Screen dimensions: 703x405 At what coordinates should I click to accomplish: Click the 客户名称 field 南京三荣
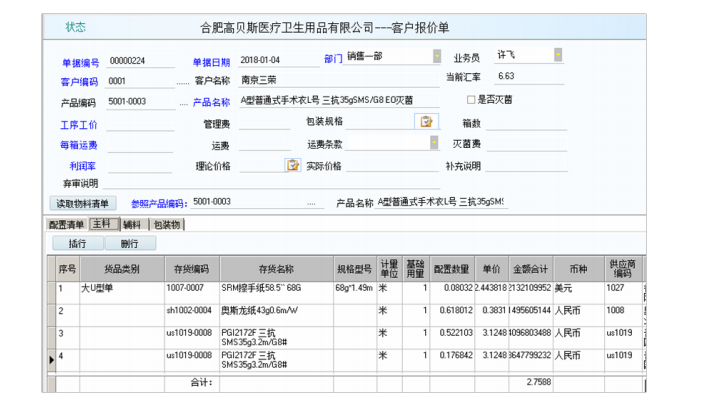click(x=339, y=80)
